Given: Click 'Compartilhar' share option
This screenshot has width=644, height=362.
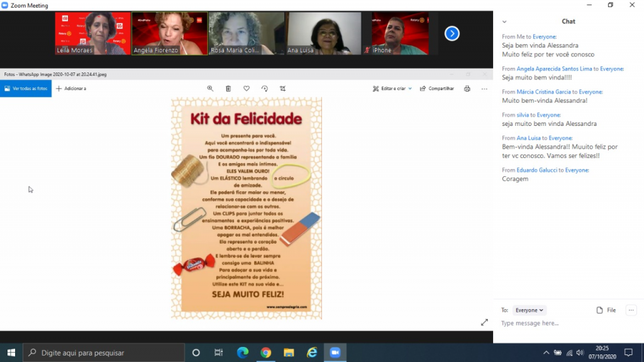Looking at the screenshot, I should click(437, 89).
